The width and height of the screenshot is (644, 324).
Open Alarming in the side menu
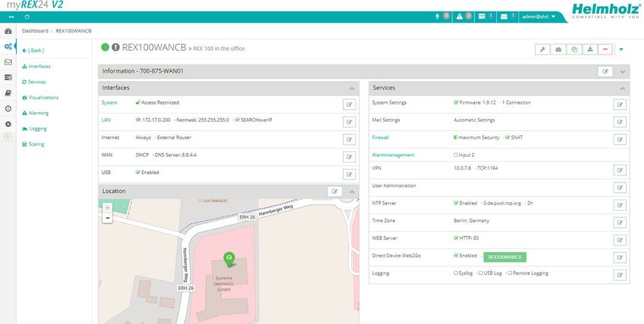[36, 113]
